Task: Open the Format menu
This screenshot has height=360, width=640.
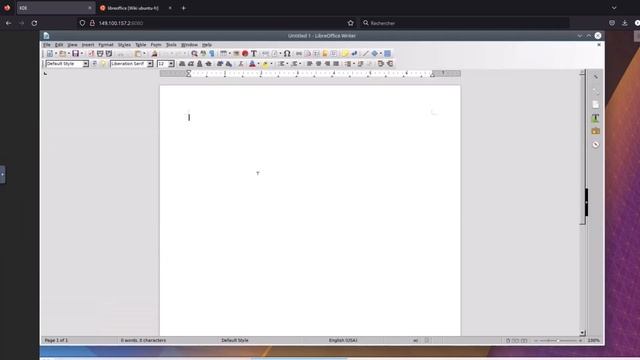Action: (x=106, y=45)
